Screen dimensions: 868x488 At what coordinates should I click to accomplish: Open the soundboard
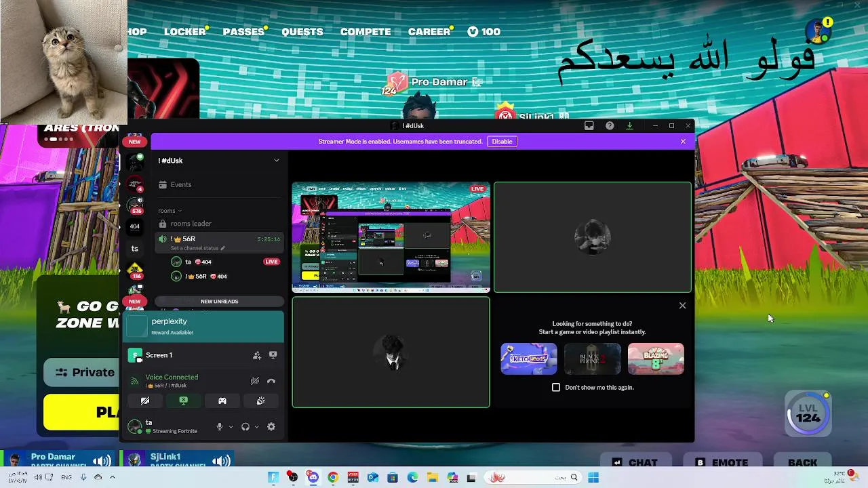[260, 401]
